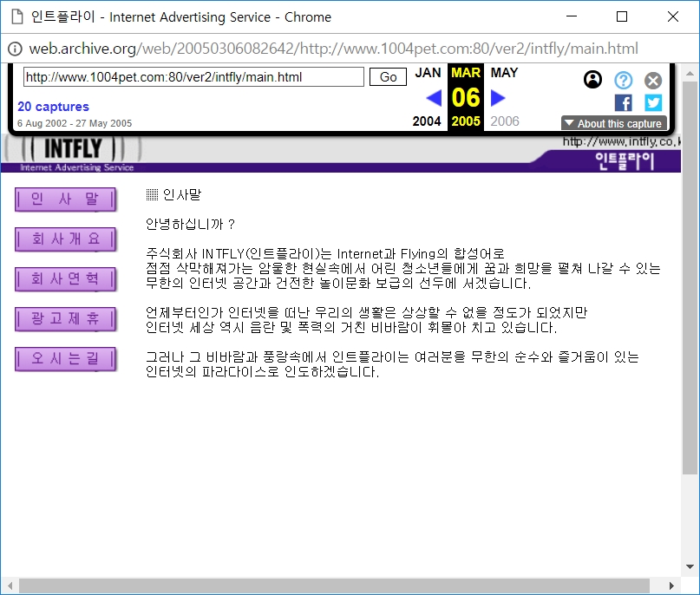Click the horizontal scrollbar left arrow
Viewport: 700px width, 595px height.
tap(10, 585)
